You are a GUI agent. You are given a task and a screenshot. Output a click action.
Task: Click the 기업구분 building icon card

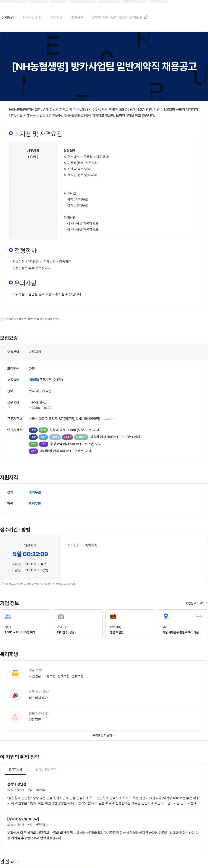pyautogui.click(x=78, y=624)
